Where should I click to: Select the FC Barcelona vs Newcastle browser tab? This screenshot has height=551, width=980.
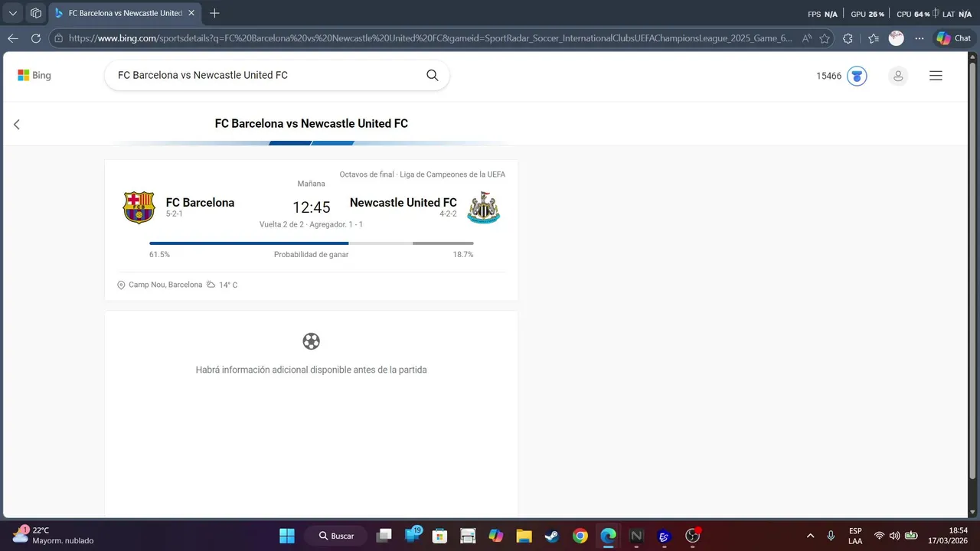[125, 13]
